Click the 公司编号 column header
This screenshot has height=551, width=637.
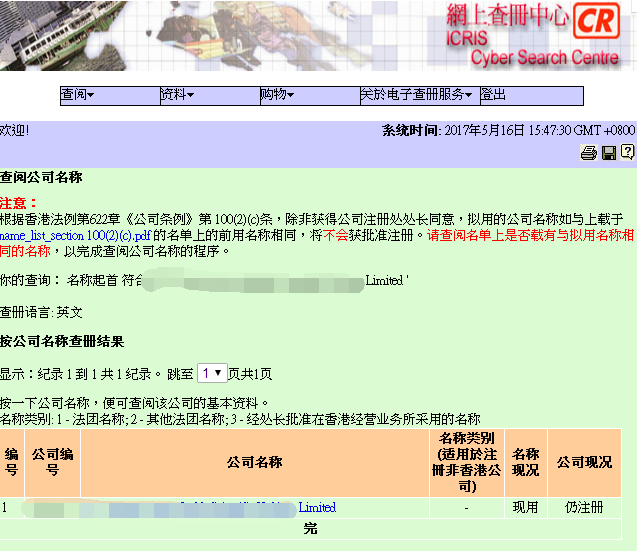[x=52, y=463]
